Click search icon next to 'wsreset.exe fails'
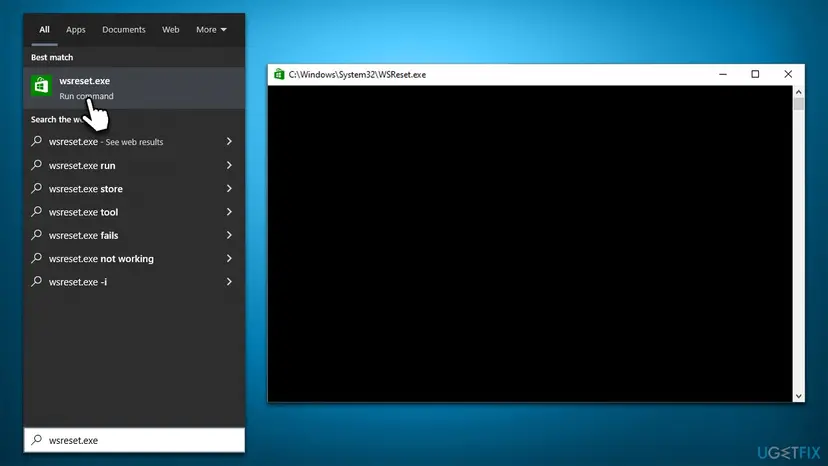The width and height of the screenshot is (828, 466). pyautogui.click(x=36, y=235)
